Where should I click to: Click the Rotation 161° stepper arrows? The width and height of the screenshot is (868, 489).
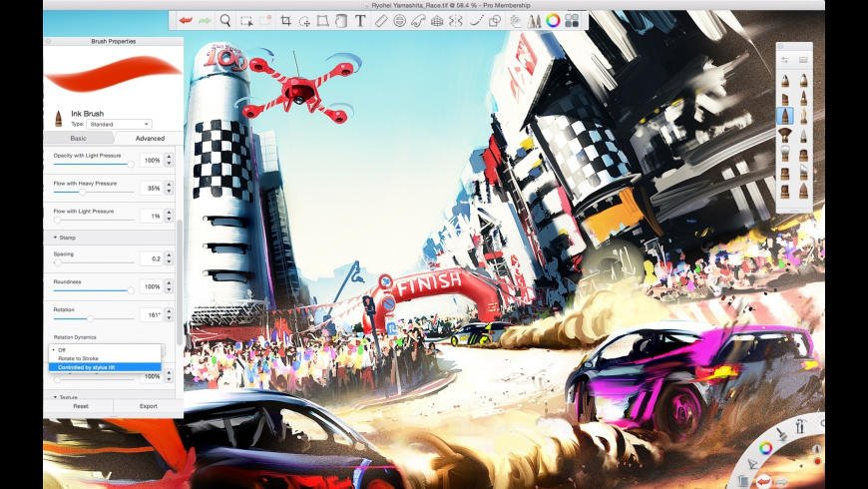point(169,314)
